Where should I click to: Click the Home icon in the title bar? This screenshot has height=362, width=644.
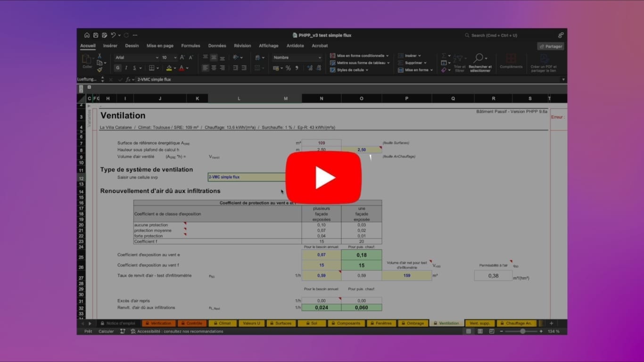(87, 35)
